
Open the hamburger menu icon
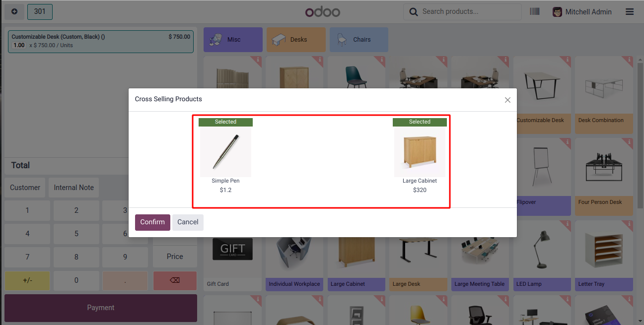pyautogui.click(x=630, y=11)
